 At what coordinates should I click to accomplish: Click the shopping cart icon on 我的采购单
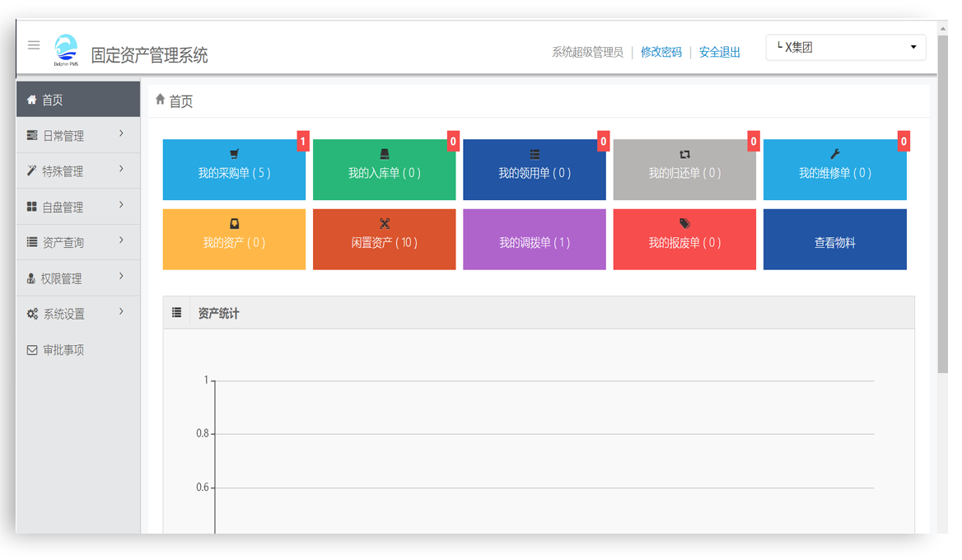(x=235, y=154)
